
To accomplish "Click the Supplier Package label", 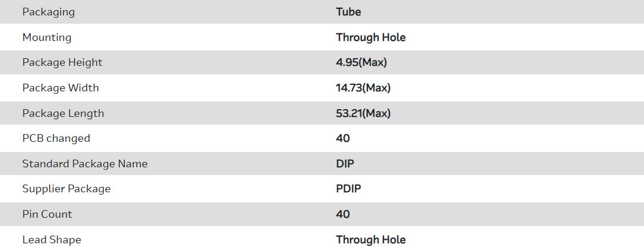I will (66, 189).
